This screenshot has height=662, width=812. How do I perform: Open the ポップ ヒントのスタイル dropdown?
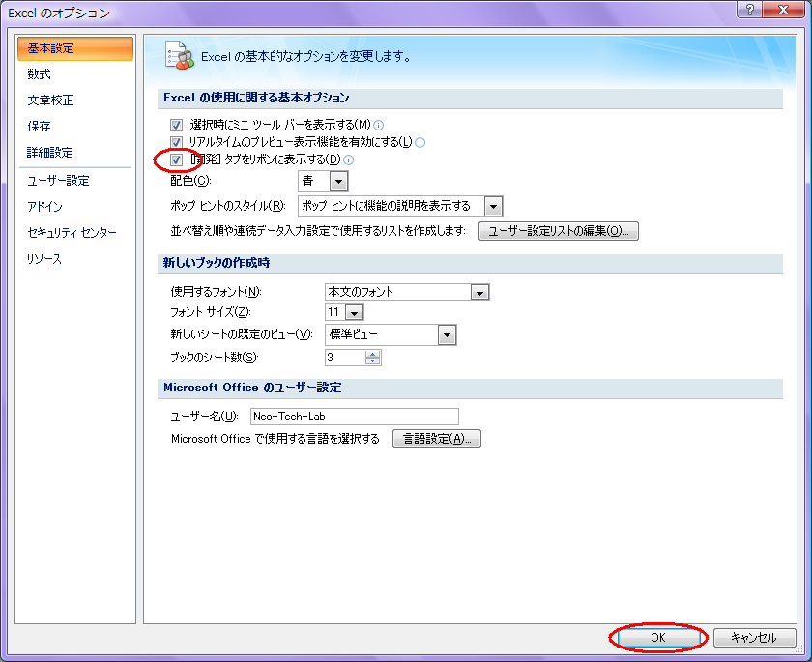[494, 207]
